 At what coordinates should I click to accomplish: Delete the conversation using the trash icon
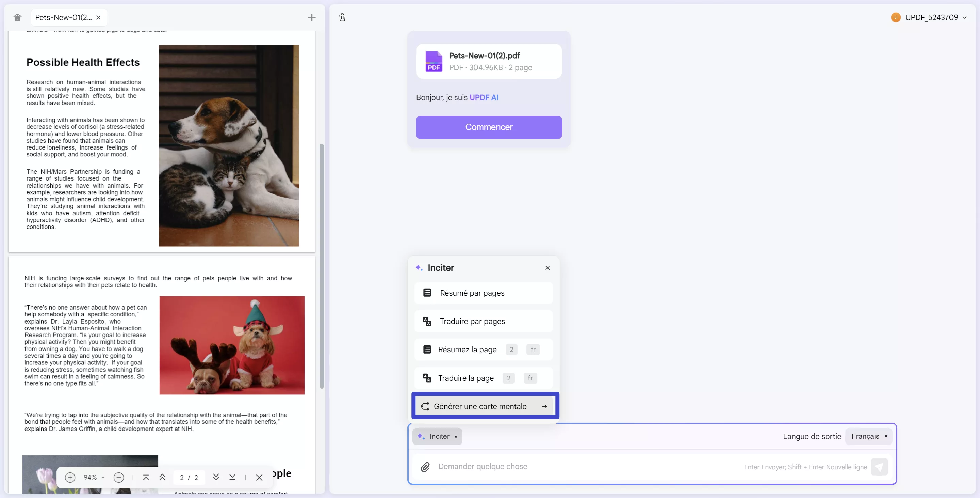point(342,17)
